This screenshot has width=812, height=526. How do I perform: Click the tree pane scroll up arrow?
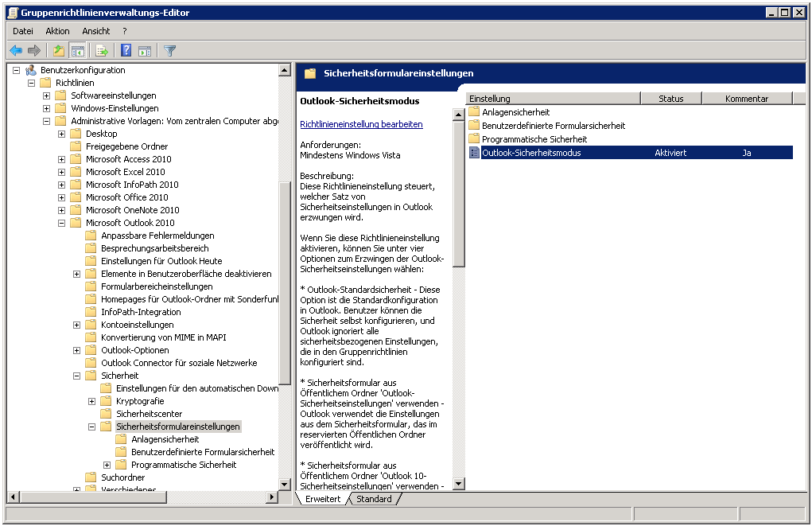point(284,70)
